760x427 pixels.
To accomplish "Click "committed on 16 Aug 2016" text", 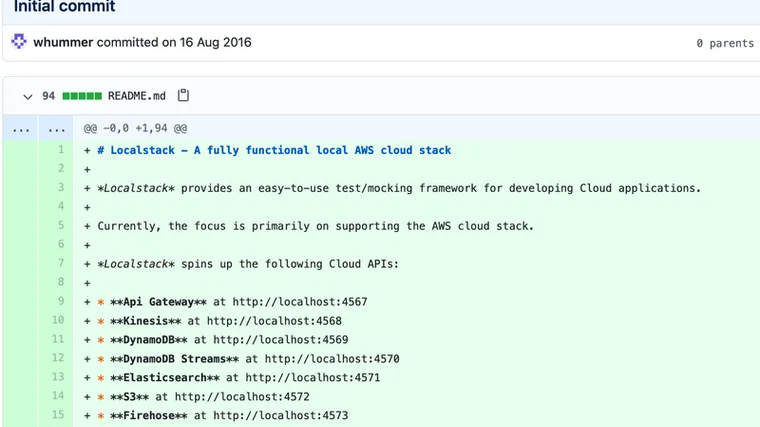I will point(174,42).
